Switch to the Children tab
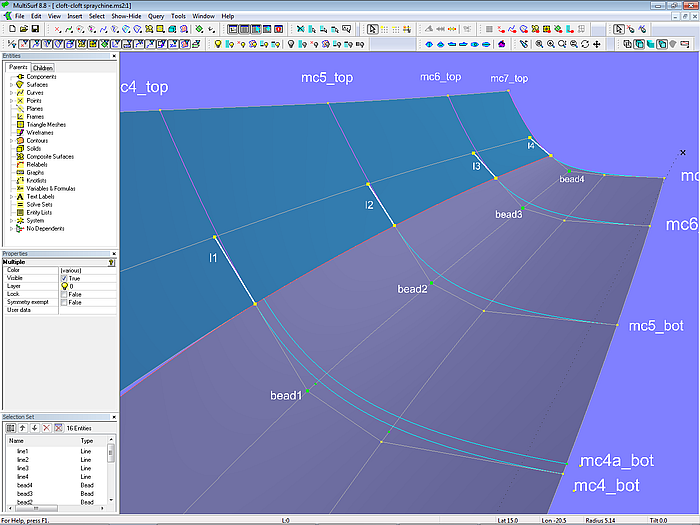Image resolution: width=700 pixels, height=525 pixels. click(43, 68)
